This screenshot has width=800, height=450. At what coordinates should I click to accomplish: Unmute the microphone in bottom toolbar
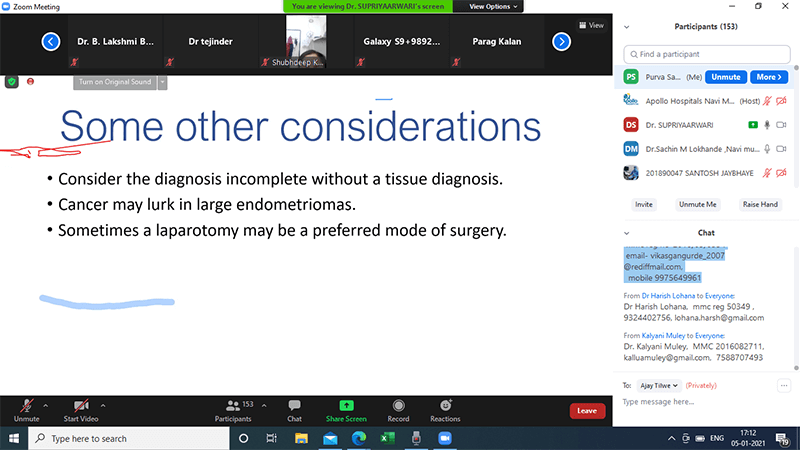coord(26,410)
